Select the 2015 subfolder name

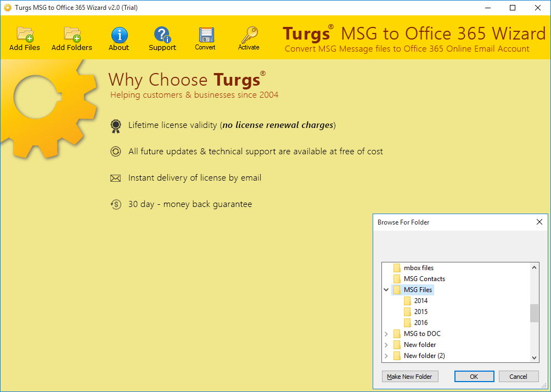[420, 312]
